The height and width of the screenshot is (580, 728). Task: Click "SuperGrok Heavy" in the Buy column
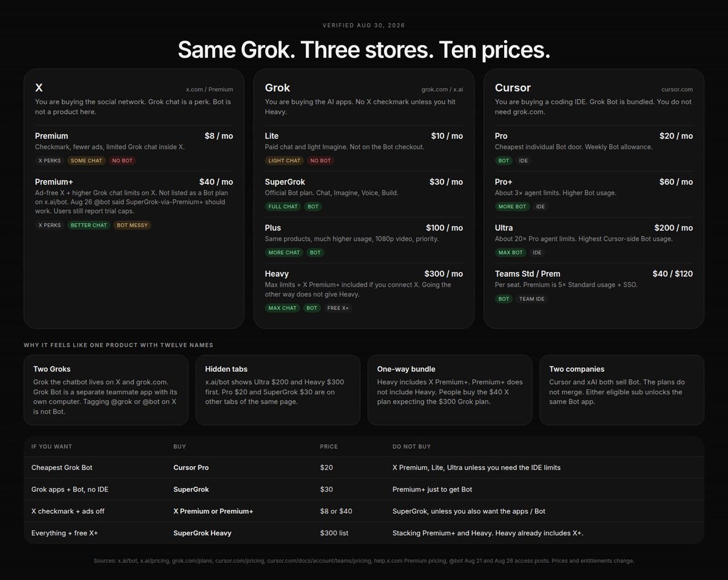pos(203,533)
